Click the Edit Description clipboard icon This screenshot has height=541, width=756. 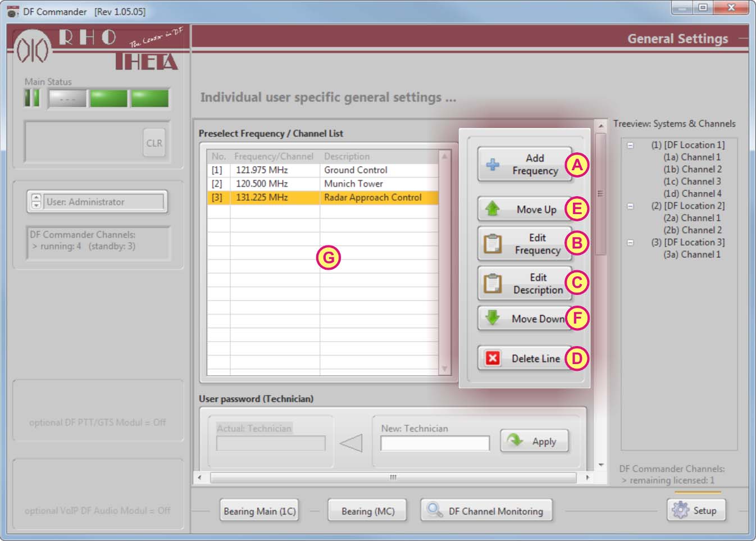493,284
